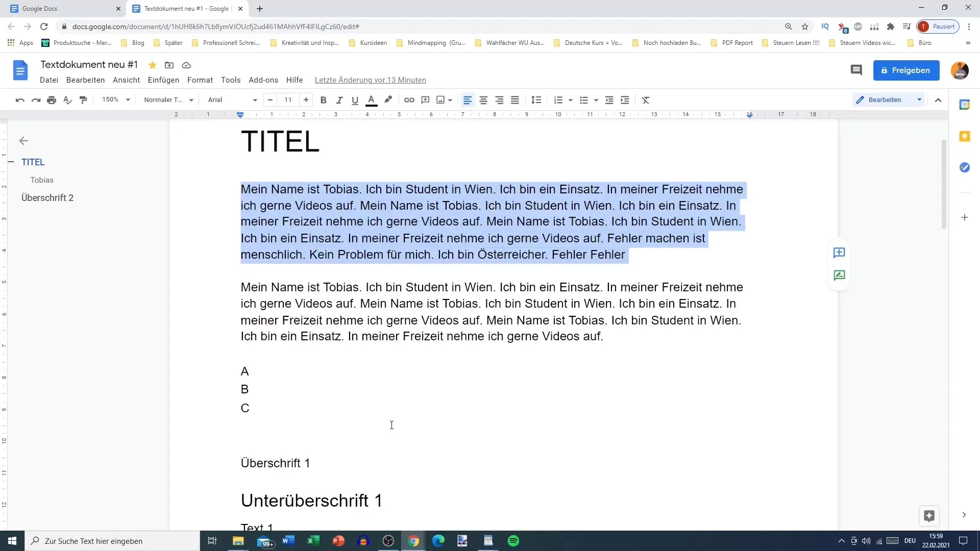Viewport: 980px width, 551px height.
Task: Go to Docs home via logo
Action: 20,70
